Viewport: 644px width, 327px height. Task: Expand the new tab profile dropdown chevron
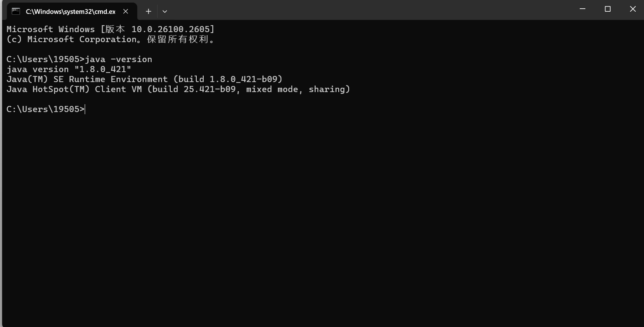click(165, 11)
